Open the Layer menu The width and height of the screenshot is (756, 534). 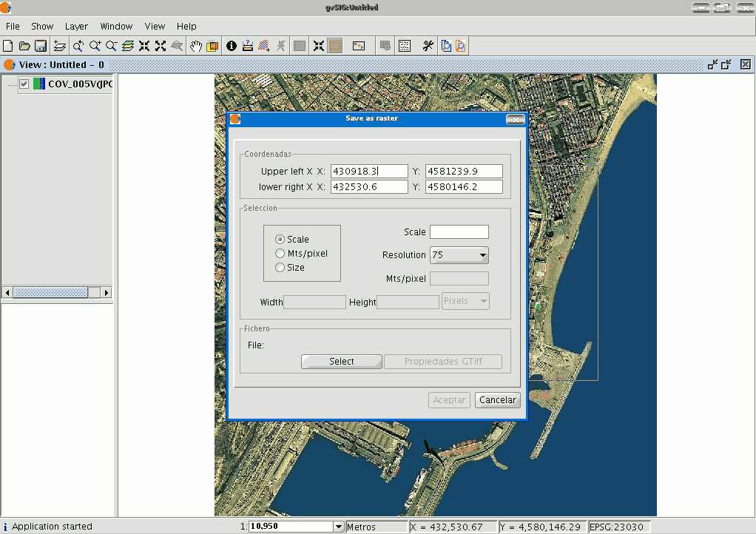[76, 26]
